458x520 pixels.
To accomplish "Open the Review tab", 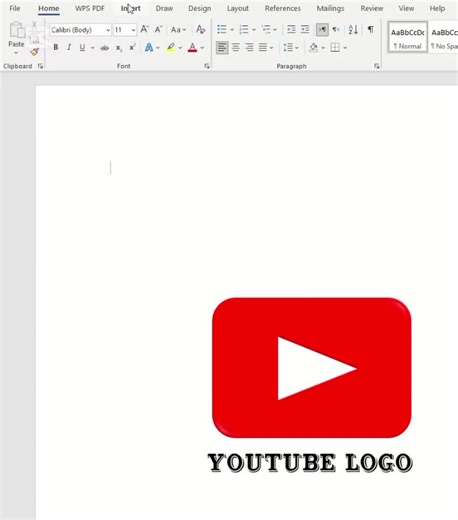I will [x=372, y=8].
